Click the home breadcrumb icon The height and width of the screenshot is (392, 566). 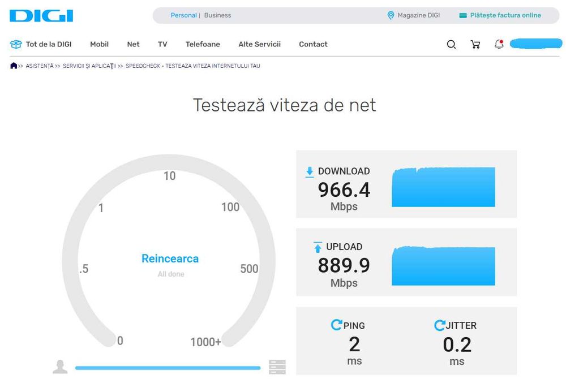pos(14,66)
